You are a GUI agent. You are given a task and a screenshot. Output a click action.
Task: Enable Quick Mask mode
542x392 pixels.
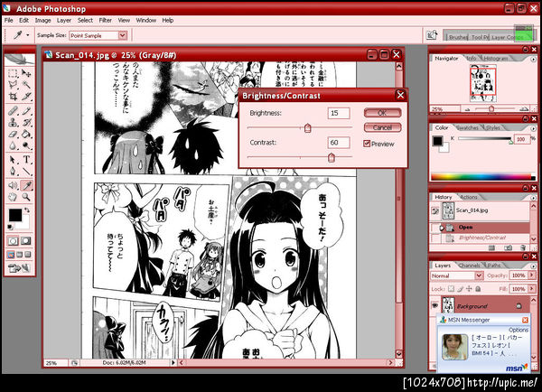tap(26, 241)
